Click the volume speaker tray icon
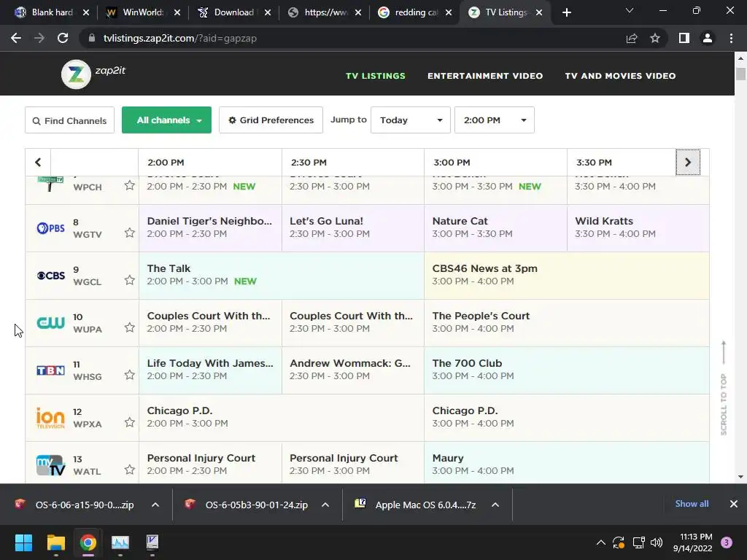The image size is (747, 560). 657,542
